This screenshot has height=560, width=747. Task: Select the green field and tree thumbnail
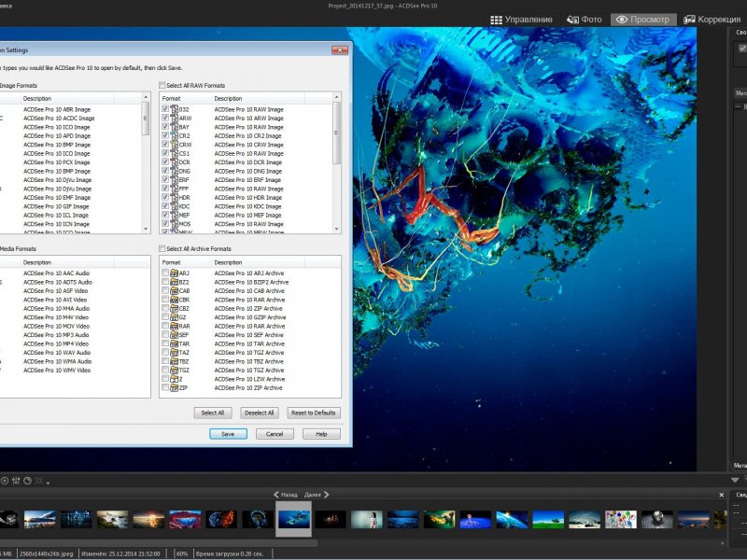pyautogui.click(x=548, y=519)
